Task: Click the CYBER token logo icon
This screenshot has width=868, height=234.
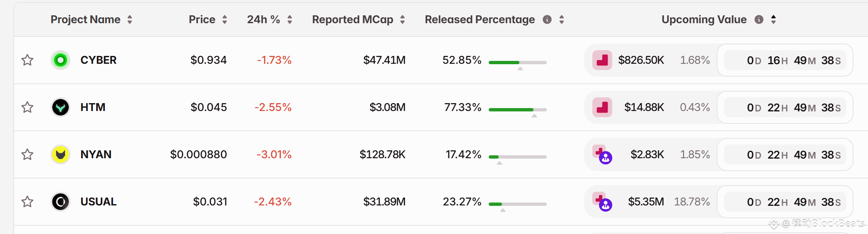Action: pos(61,60)
